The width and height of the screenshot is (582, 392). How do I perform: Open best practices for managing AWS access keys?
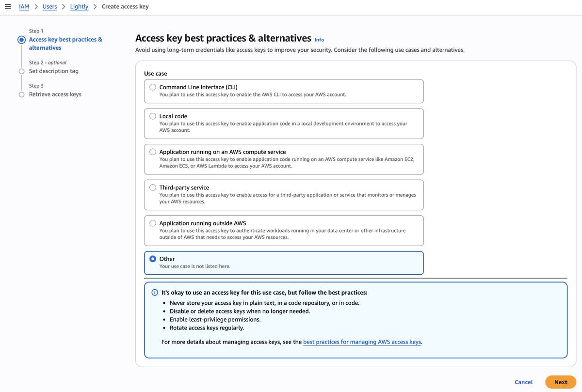click(362, 342)
